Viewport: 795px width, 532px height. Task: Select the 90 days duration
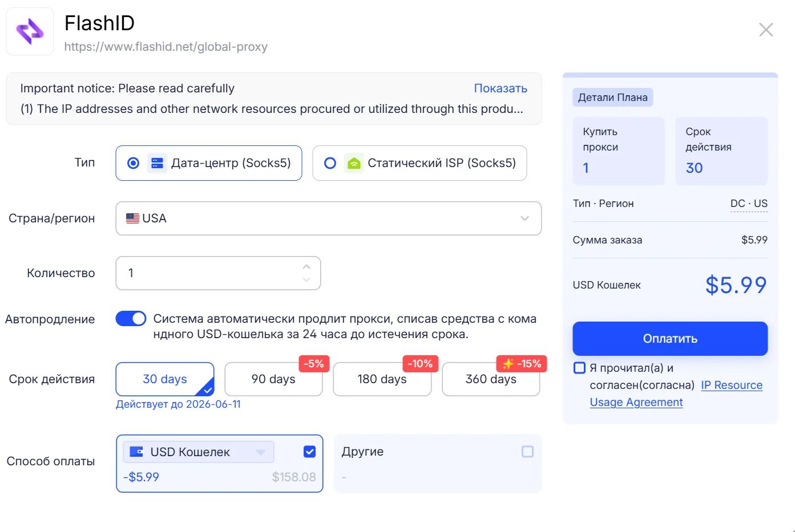point(273,379)
